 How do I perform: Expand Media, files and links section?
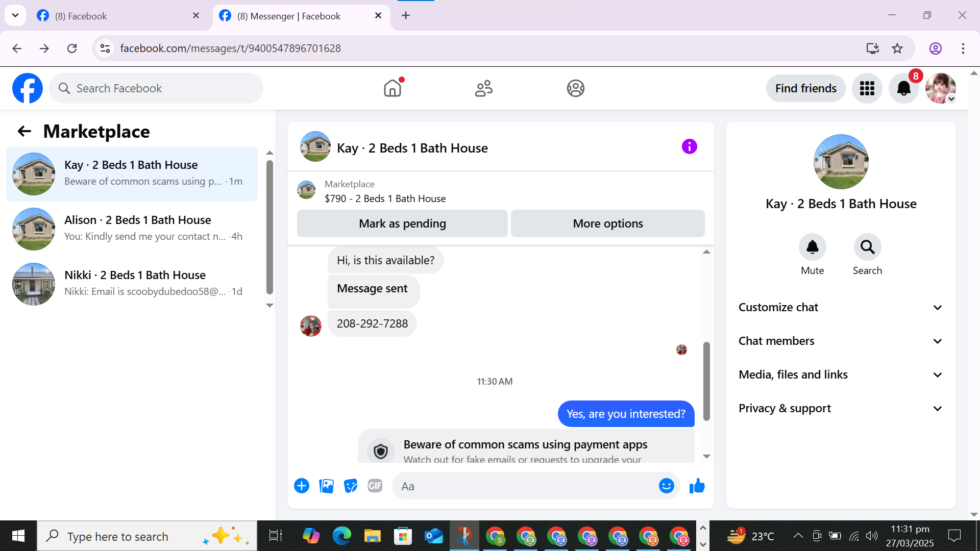[x=841, y=374]
